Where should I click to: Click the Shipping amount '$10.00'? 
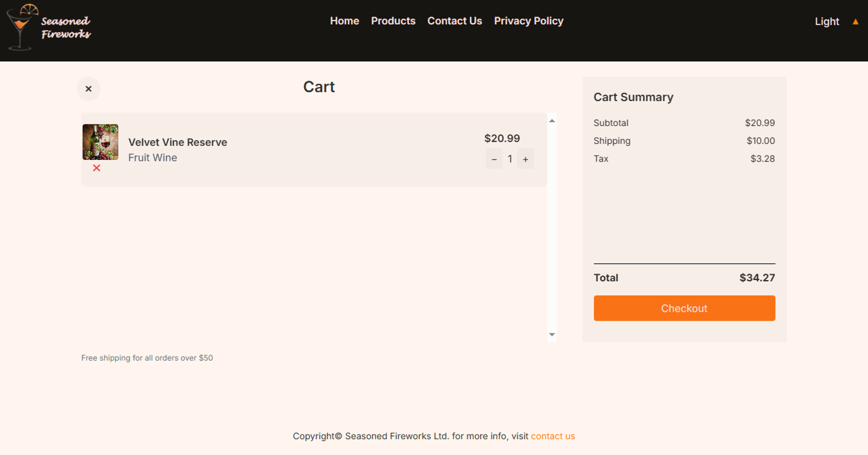tap(760, 141)
